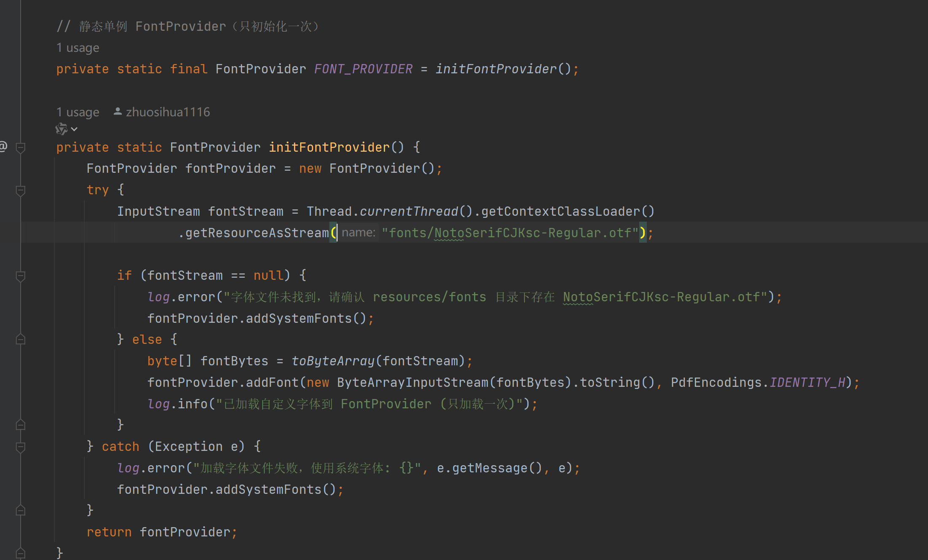Click the fold end marker after else block
Viewport: 928px width, 560px height.
click(x=20, y=425)
